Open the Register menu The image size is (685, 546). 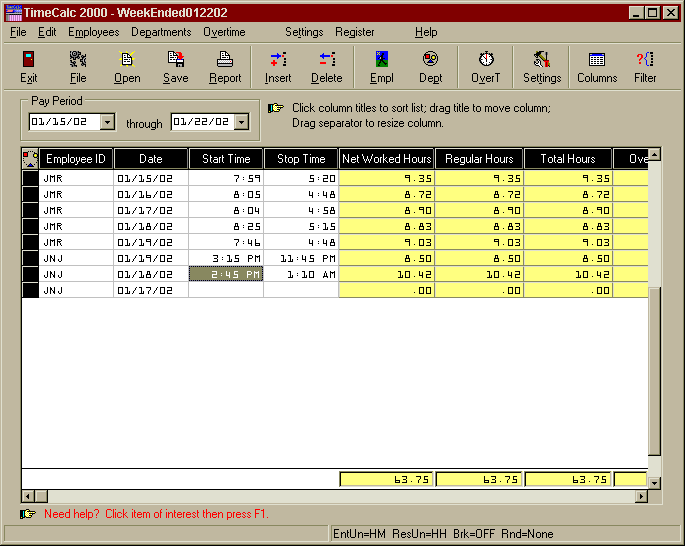tap(355, 32)
